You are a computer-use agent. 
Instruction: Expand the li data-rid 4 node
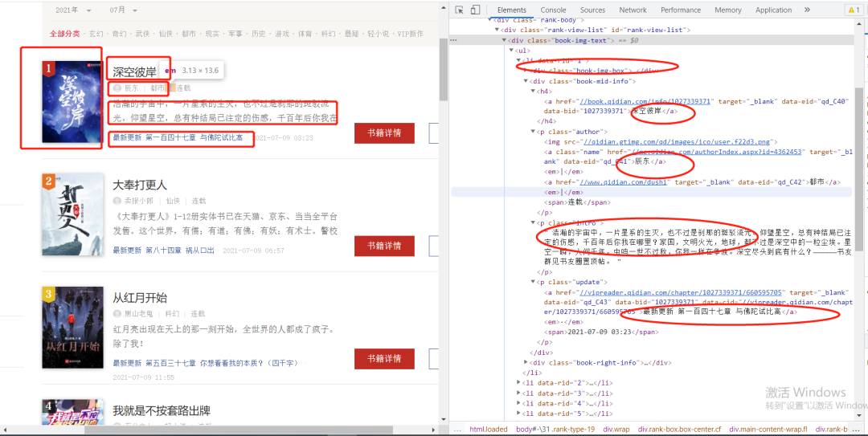tap(518, 403)
